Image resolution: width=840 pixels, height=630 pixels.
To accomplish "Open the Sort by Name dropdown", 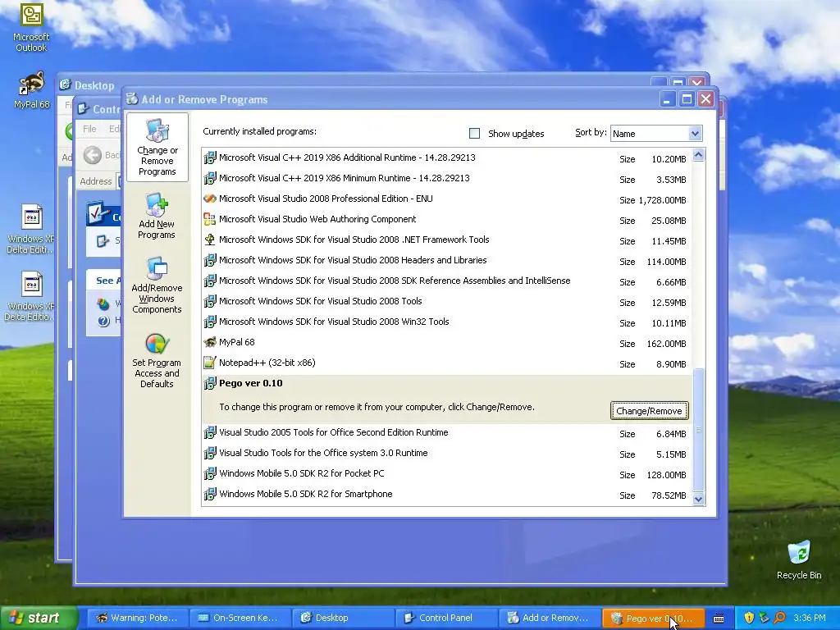I will [656, 134].
